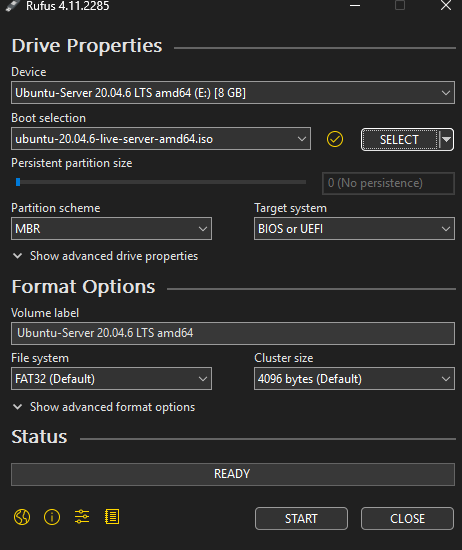Expand Show advanced format options

point(104,407)
